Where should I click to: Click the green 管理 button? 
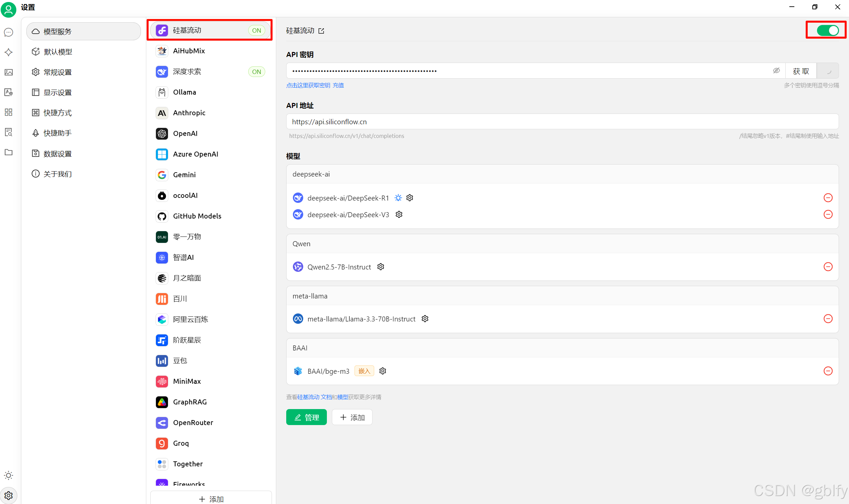pos(306,417)
